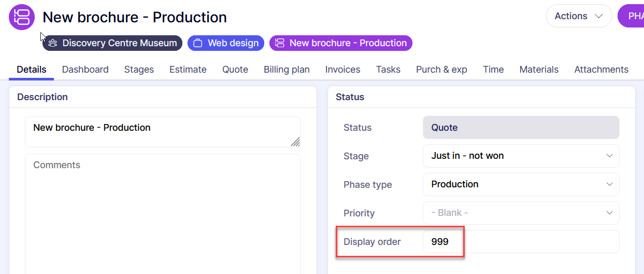Expand the Stage dropdown

point(521,156)
